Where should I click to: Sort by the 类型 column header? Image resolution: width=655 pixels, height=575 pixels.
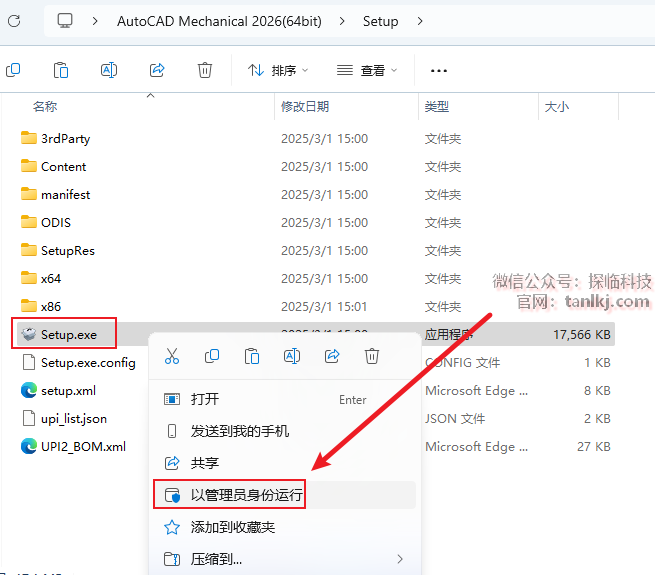tap(437, 107)
